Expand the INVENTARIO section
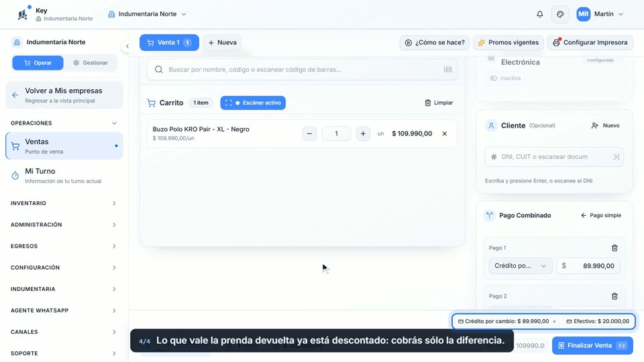The height and width of the screenshot is (362, 644). 64,203
